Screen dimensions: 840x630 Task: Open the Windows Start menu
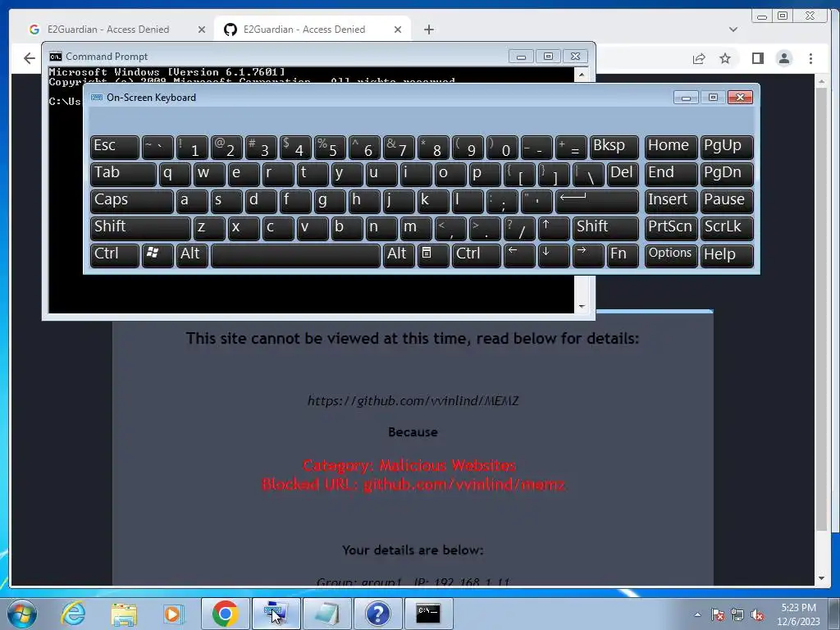21,614
